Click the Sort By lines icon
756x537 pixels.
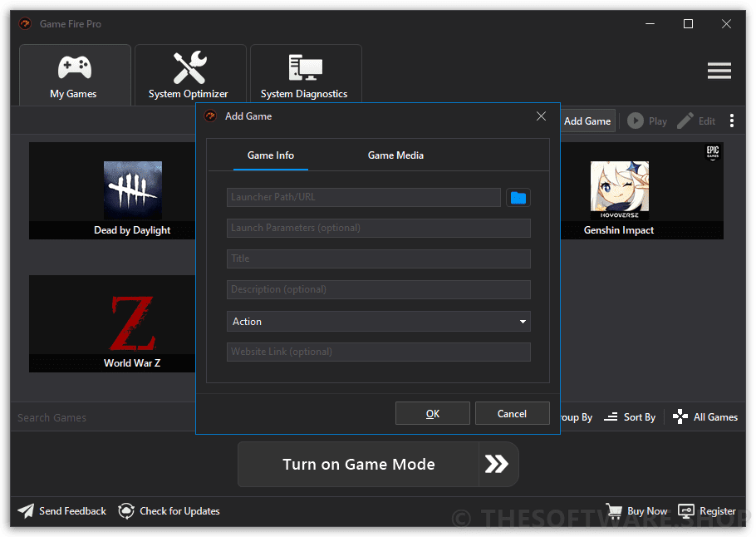click(x=611, y=416)
